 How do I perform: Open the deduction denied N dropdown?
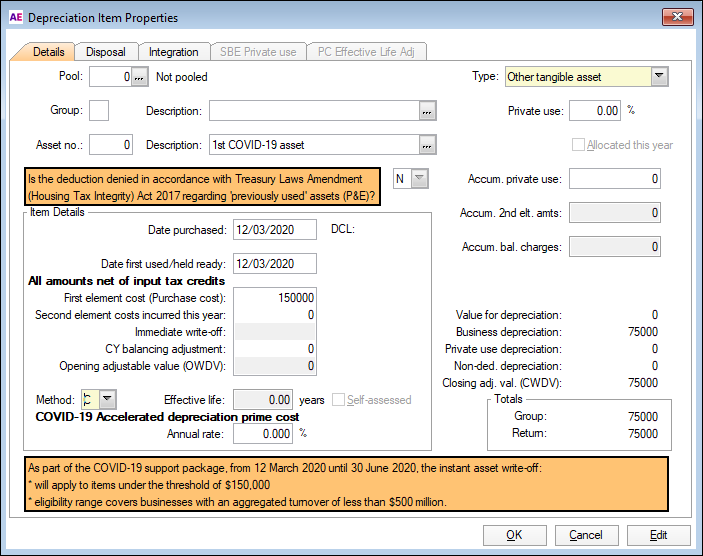pos(420,178)
